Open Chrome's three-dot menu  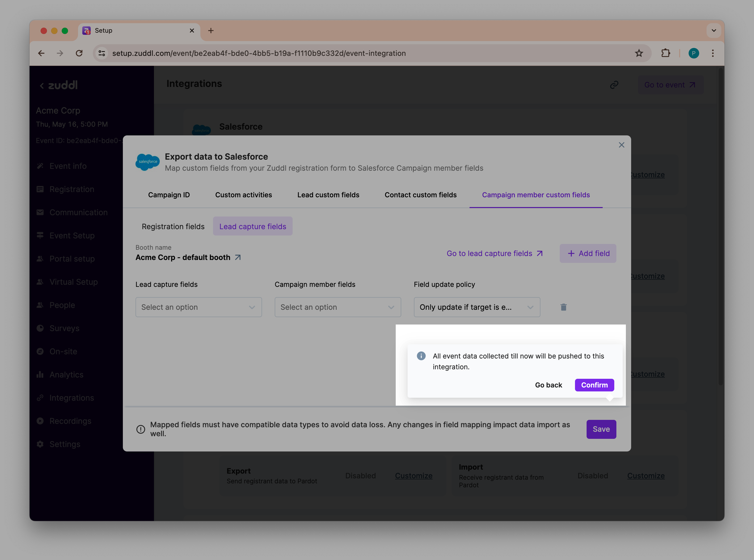pos(713,53)
